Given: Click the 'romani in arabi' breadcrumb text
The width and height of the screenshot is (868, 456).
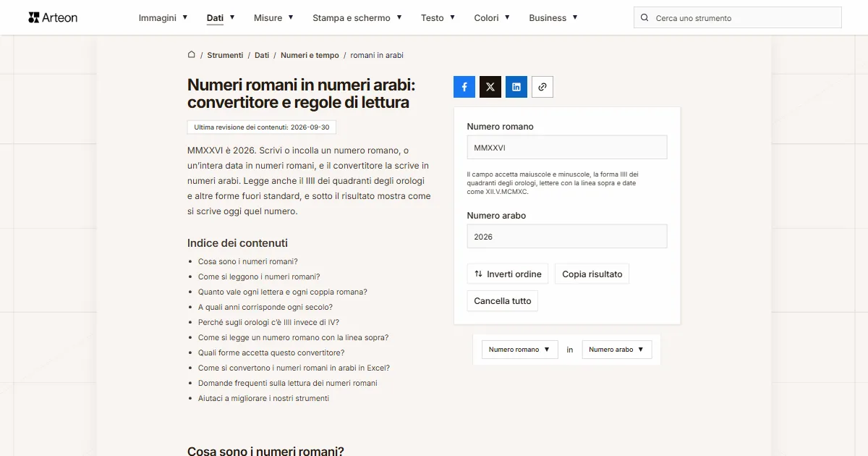Looking at the screenshot, I should (377, 55).
